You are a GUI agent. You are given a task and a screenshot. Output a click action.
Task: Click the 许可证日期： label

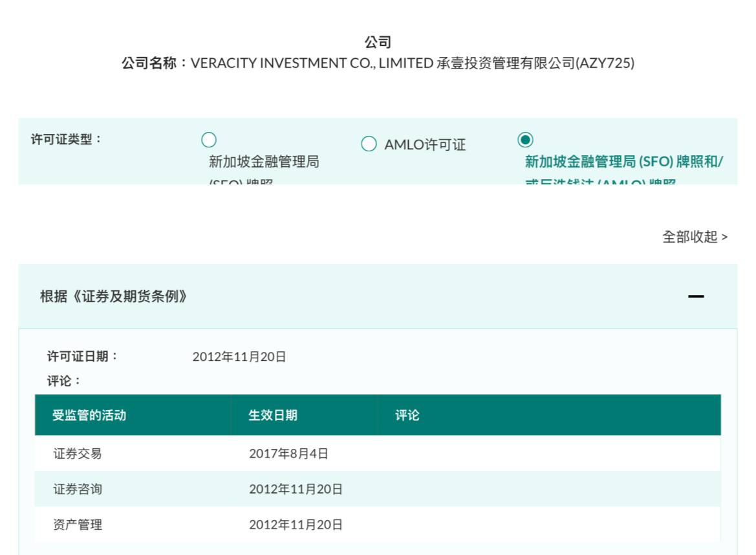click(x=82, y=356)
